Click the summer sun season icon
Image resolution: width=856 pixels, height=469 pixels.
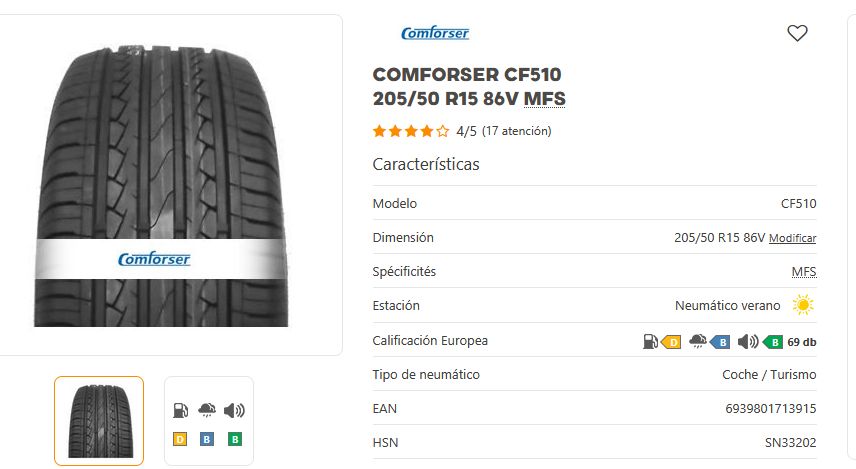coord(803,305)
